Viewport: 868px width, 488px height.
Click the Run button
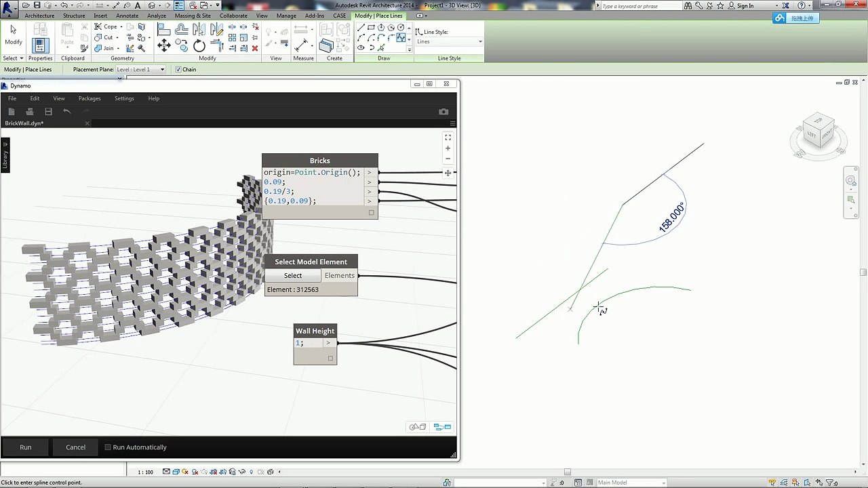(x=25, y=447)
